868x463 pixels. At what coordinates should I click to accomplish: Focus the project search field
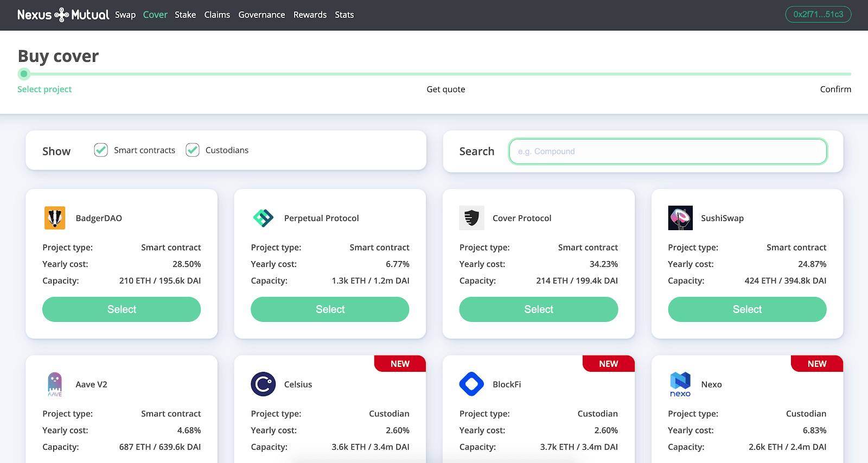668,151
